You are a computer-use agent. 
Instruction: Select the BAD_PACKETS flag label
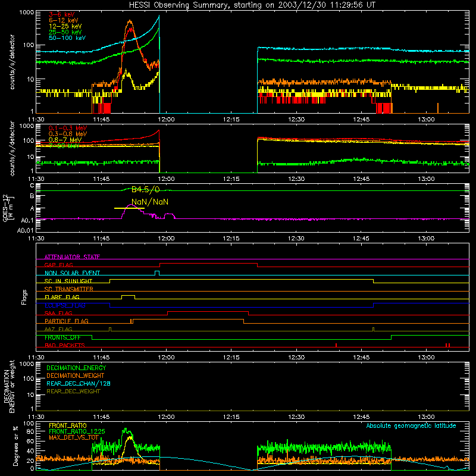pos(65,346)
